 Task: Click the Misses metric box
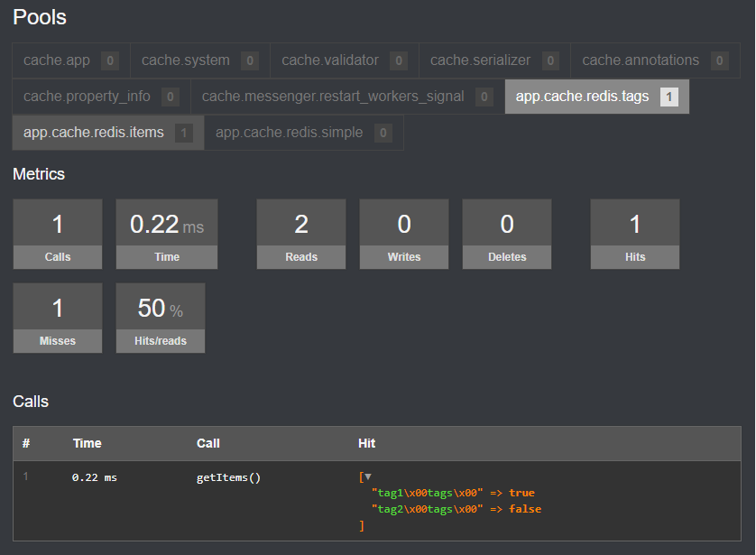point(58,318)
